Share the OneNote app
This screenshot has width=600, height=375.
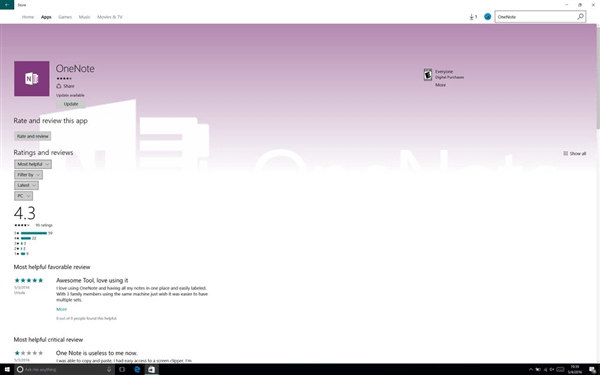pos(65,86)
